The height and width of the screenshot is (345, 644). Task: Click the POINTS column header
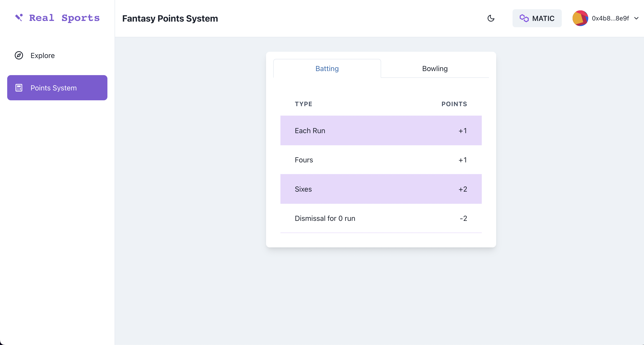(454, 104)
